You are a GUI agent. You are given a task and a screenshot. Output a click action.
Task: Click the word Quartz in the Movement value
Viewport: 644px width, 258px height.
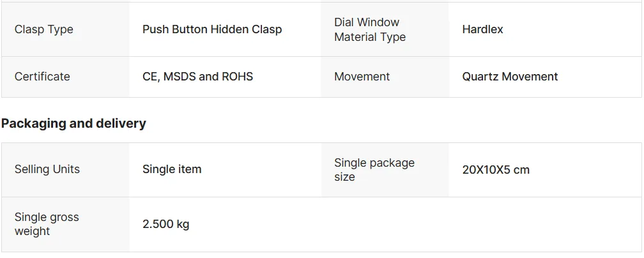(x=480, y=77)
